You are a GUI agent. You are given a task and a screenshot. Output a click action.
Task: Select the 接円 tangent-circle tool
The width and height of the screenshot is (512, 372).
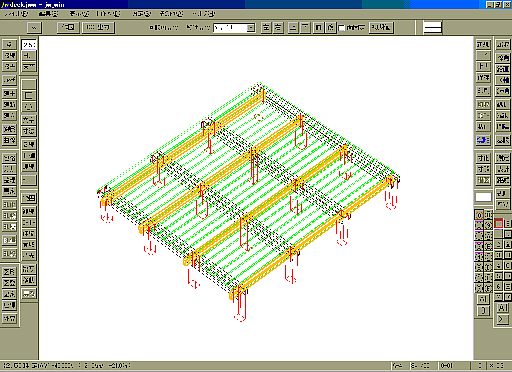click(x=9, y=66)
